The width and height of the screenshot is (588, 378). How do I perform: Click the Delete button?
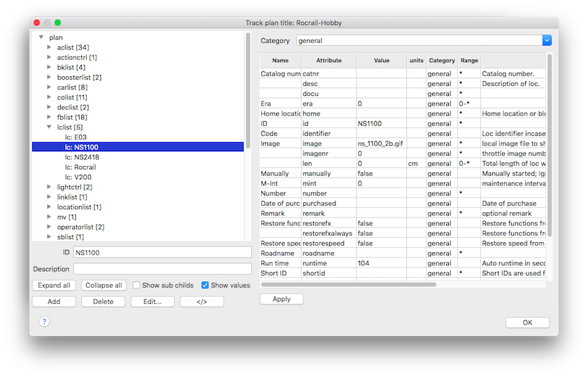[103, 302]
